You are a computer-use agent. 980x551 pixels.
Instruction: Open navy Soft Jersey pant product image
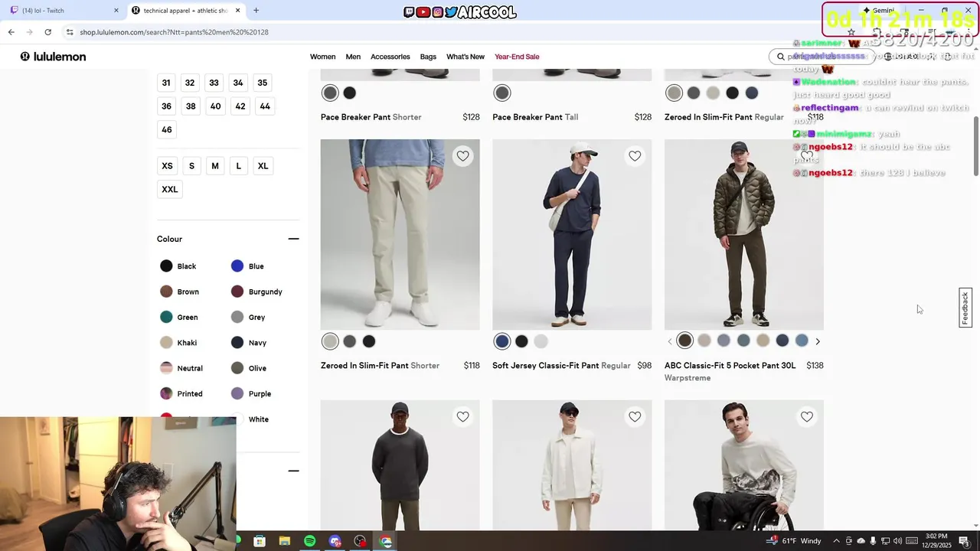pos(572,234)
